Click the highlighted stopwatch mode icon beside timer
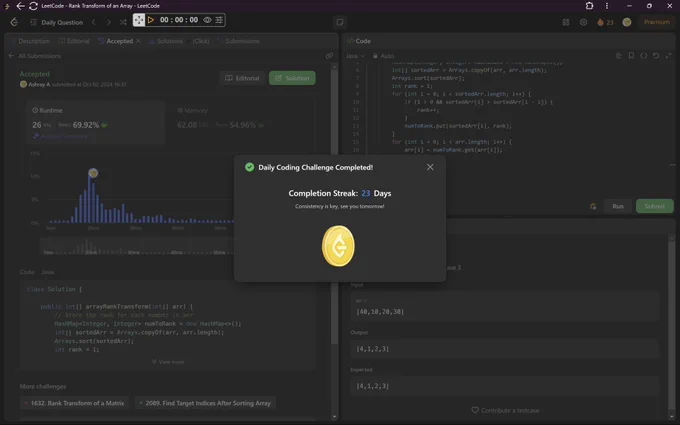This screenshot has width=680, height=425. [x=139, y=20]
